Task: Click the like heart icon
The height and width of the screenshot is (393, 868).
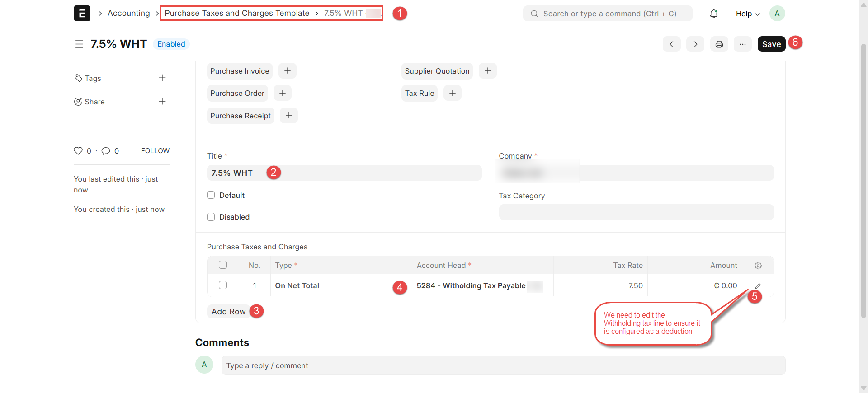Action: point(78,151)
